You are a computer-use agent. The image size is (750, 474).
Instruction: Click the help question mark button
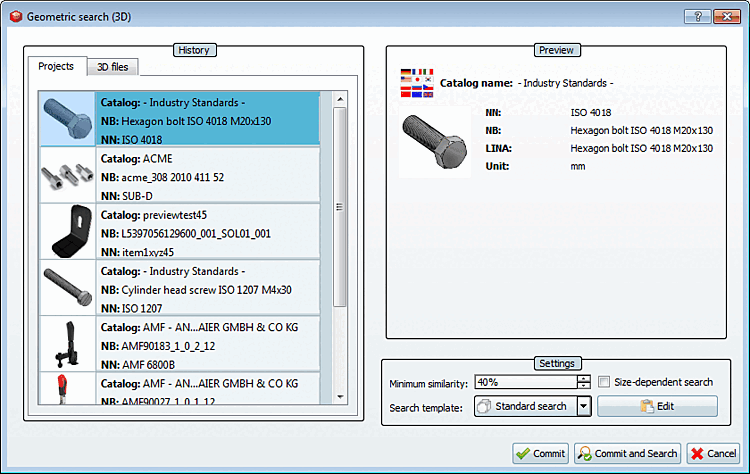697,17
